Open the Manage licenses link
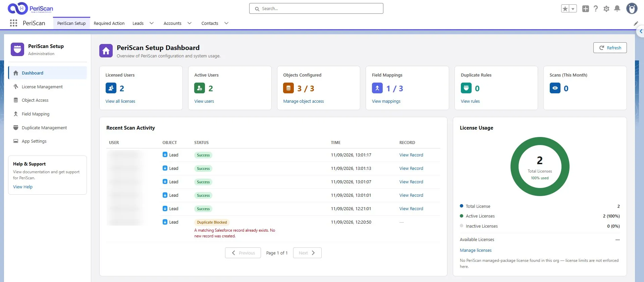This screenshot has width=644, height=282. (476, 250)
